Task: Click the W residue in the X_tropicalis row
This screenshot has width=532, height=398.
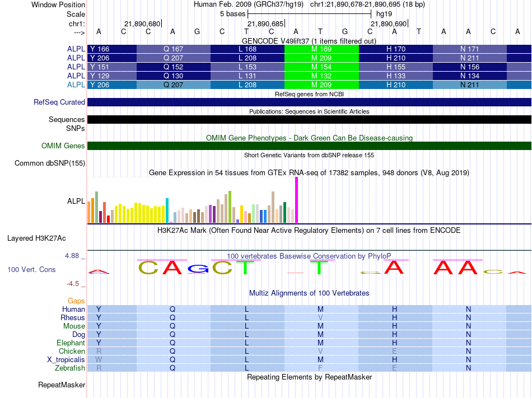Action: [99, 360]
